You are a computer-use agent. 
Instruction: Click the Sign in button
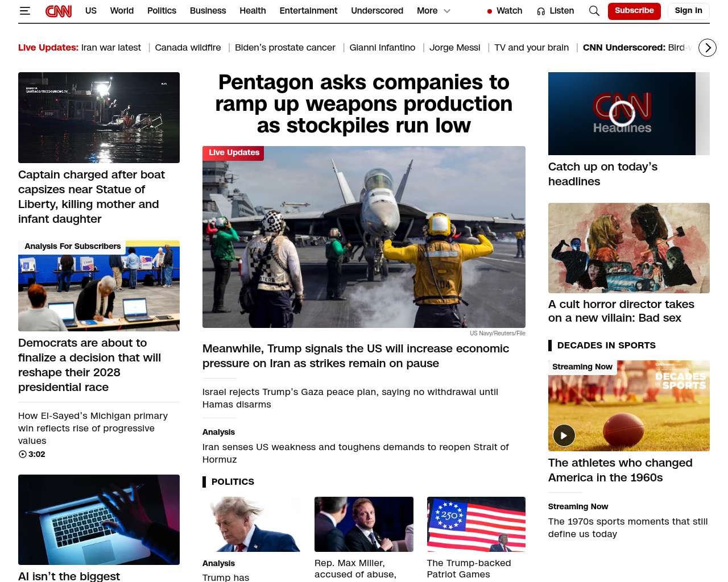[x=688, y=11]
